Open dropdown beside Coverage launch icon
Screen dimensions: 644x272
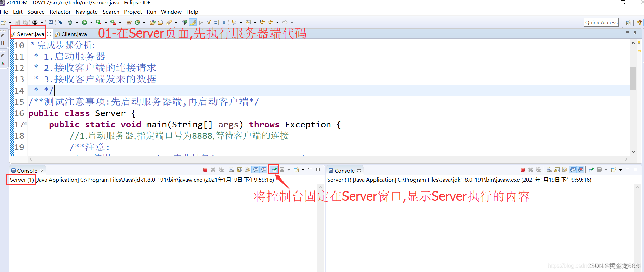click(106, 22)
